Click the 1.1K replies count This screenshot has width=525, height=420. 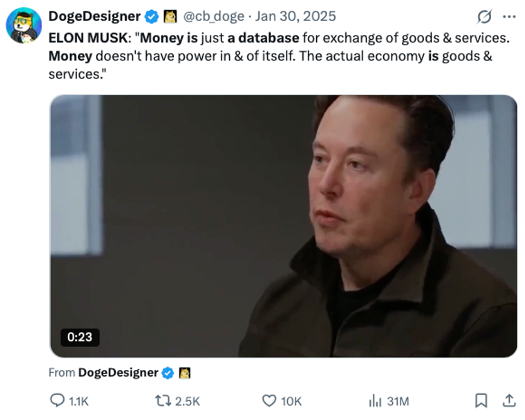tap(78, 401)
